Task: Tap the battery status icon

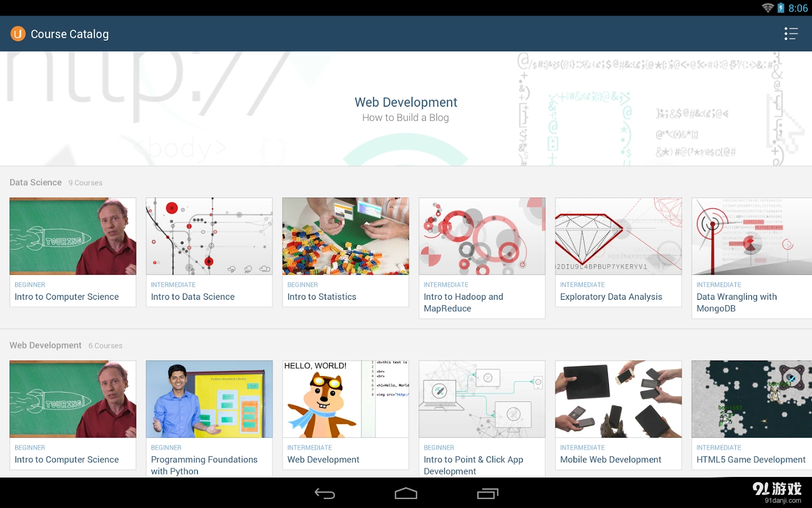Action: pos(781,8)
